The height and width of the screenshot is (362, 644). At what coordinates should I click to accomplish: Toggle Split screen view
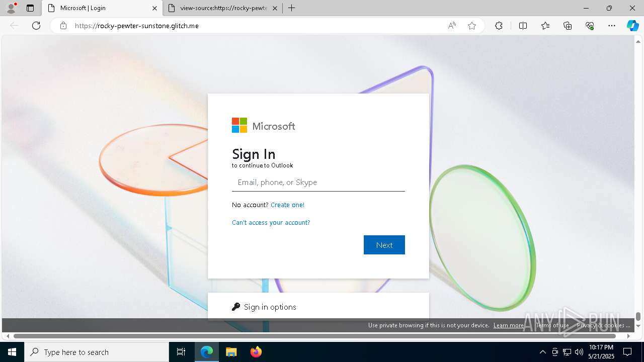(523, 26)
